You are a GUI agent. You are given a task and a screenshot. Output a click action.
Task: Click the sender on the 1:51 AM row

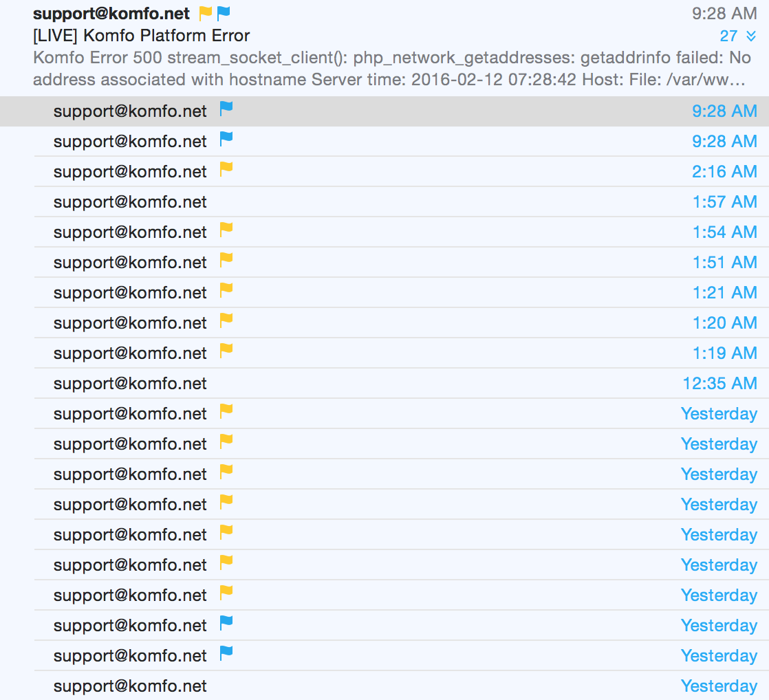click(130, 263)
